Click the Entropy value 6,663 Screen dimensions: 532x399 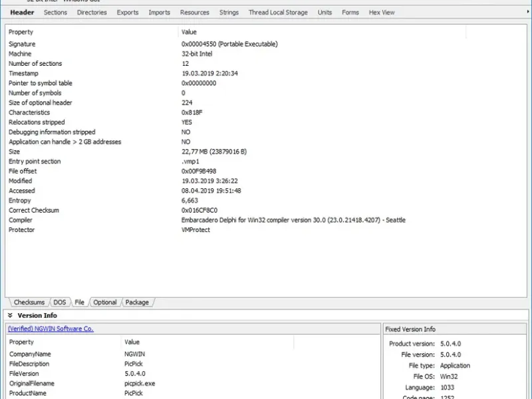190,201
